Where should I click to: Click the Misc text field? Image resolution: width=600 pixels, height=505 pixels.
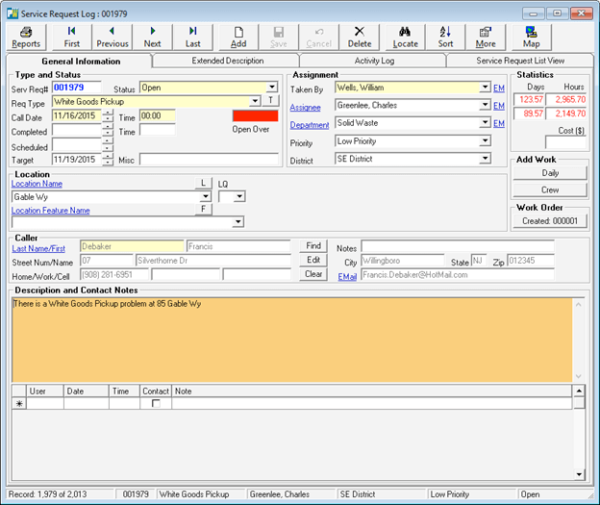pyautogui.click(x=208, y=159)
